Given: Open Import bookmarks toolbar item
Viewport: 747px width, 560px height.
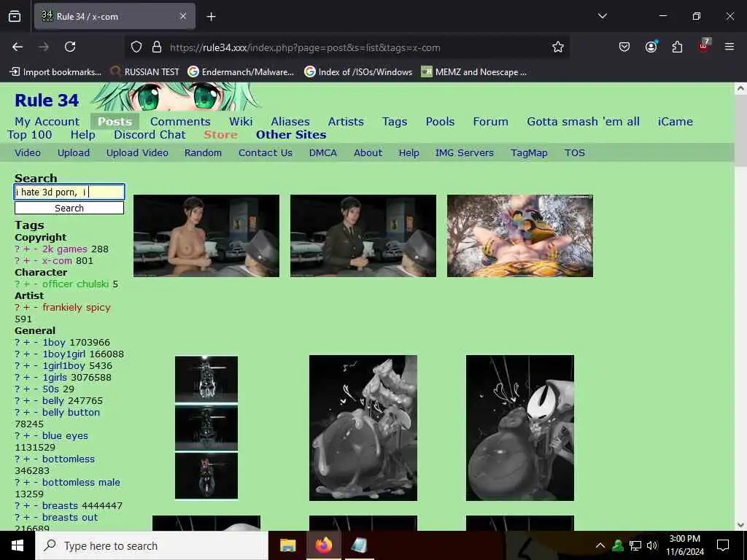Looking at the screenshot, I should pos(55,72).
